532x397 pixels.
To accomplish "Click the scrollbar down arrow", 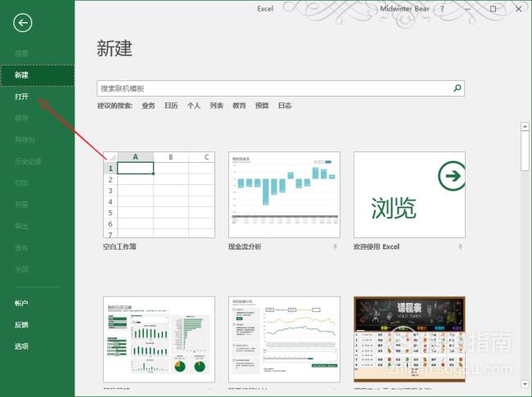I will [x=525, y=384].
